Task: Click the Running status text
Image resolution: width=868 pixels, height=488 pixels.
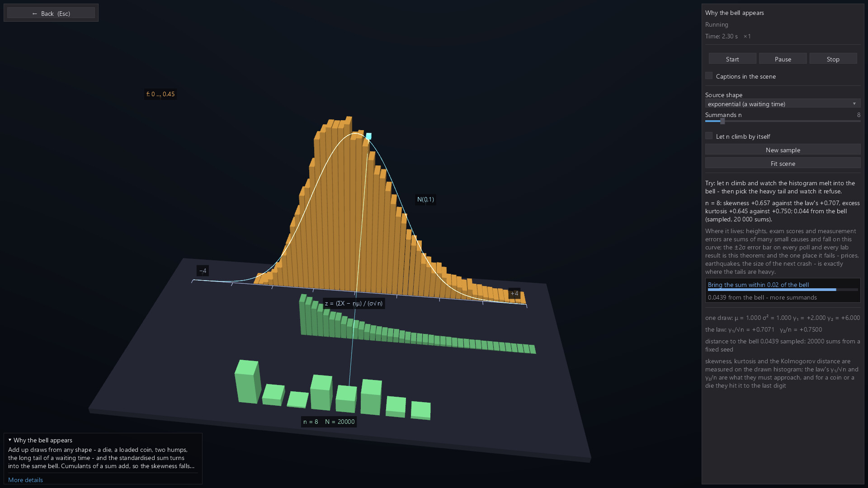Action: pos(717,24)
